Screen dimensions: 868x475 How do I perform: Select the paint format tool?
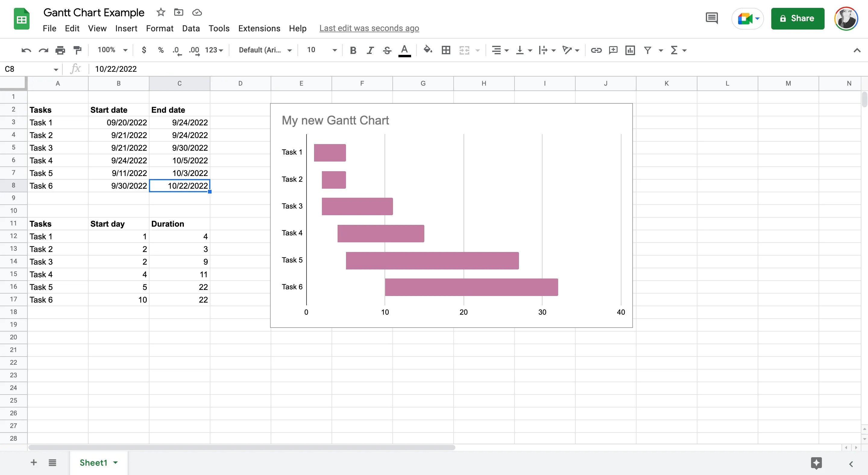77,50
